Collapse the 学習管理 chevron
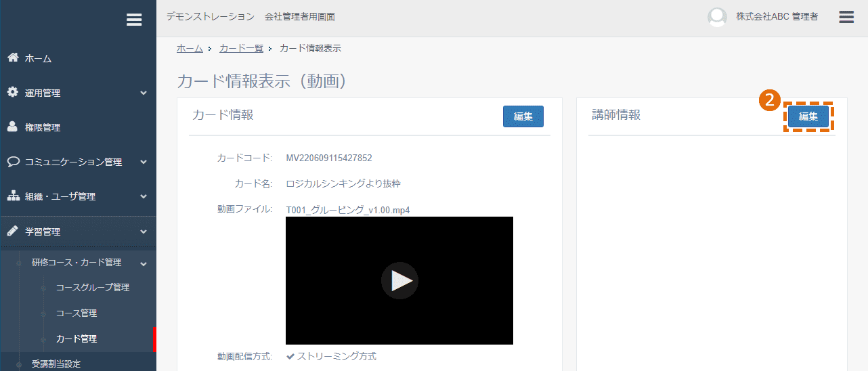 click(143, 232)
